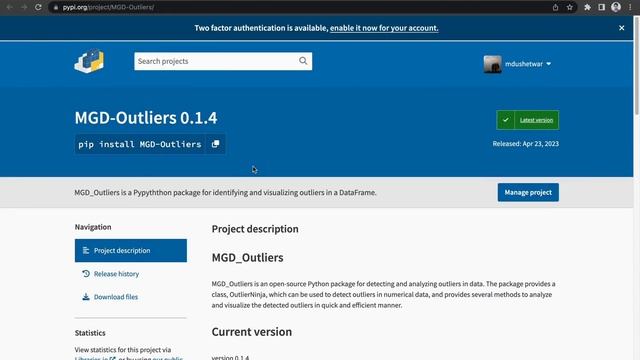
Task: Click the Download files arrow icon
Action: (x=86, y=297)
